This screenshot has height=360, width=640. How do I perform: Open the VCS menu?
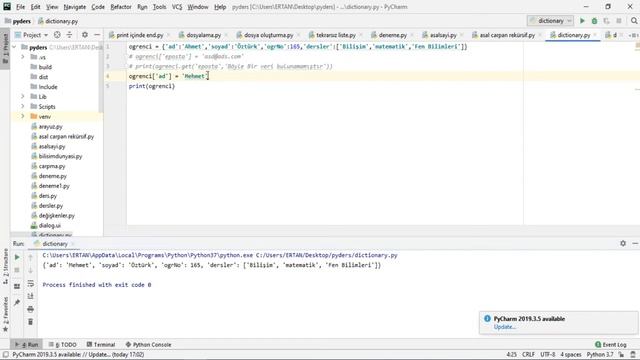click(177, 7)
